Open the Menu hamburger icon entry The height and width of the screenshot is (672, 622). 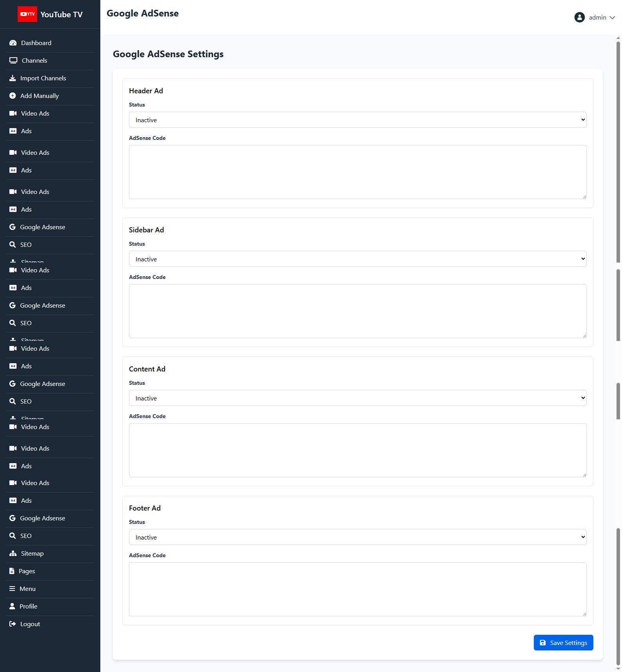[12, 589]
